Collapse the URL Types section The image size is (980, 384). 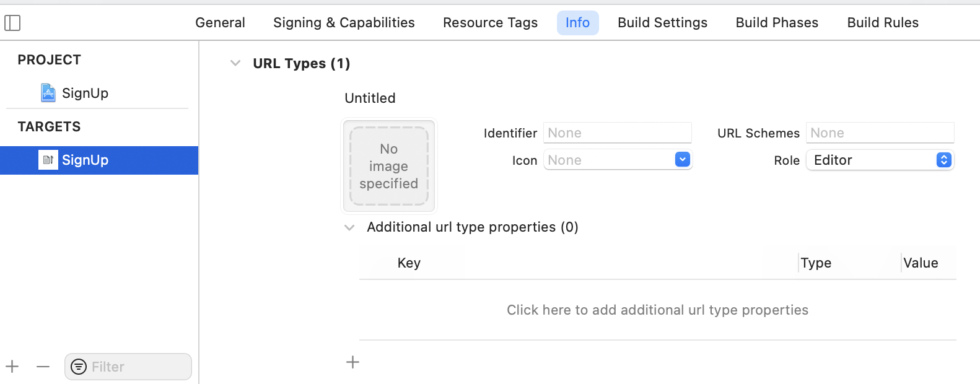click(x=235, y=63)
